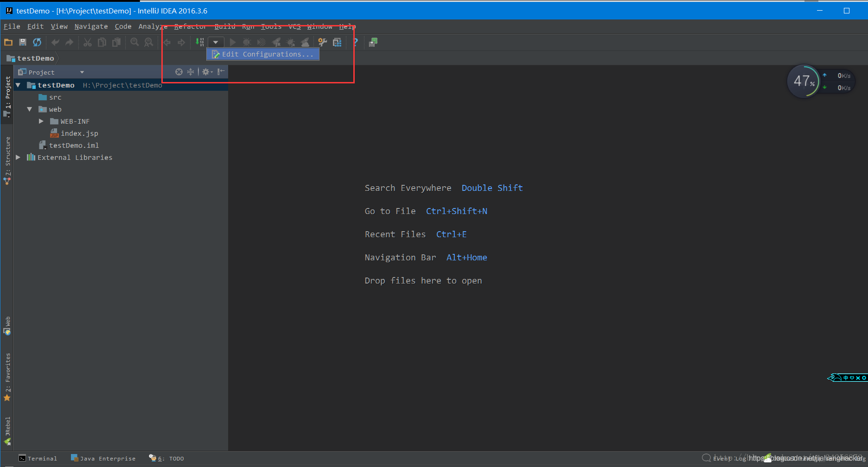Click the Copy toolbar icon
Image resolution: width=868 pixels, height=467 pixels.
click(x=102, y=42)
